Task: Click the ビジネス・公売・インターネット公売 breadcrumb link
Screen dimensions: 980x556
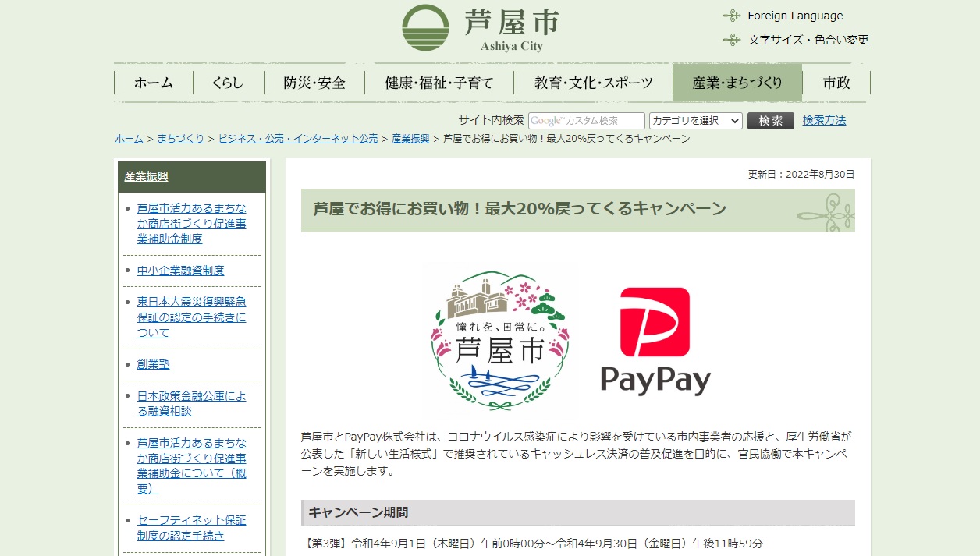Action: [x=298, y=139]
